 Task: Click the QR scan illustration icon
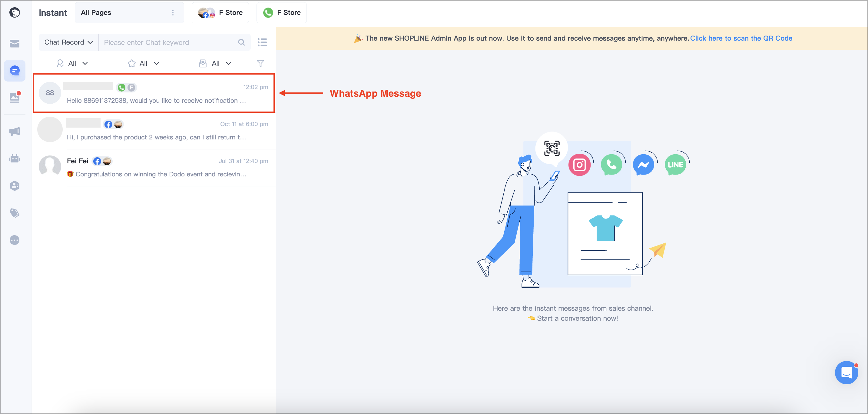pos(552,148)
